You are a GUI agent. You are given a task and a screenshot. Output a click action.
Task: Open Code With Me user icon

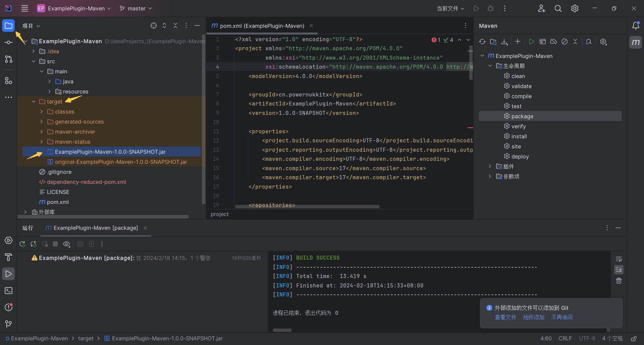click(x=541, y=8)
